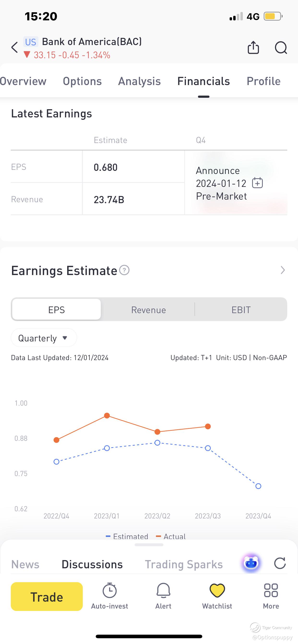Refresh discussions with the reload icon
Screen dimensions: 298x644
pos(280,563)
